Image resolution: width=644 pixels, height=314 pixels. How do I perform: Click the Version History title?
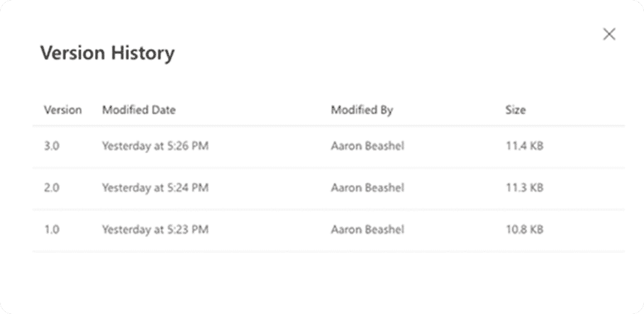107,53
